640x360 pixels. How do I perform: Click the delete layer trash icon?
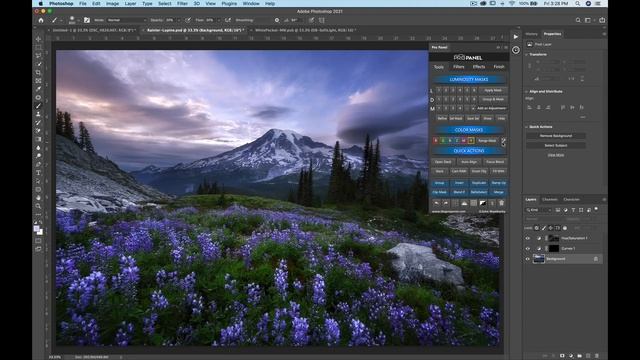597,356
